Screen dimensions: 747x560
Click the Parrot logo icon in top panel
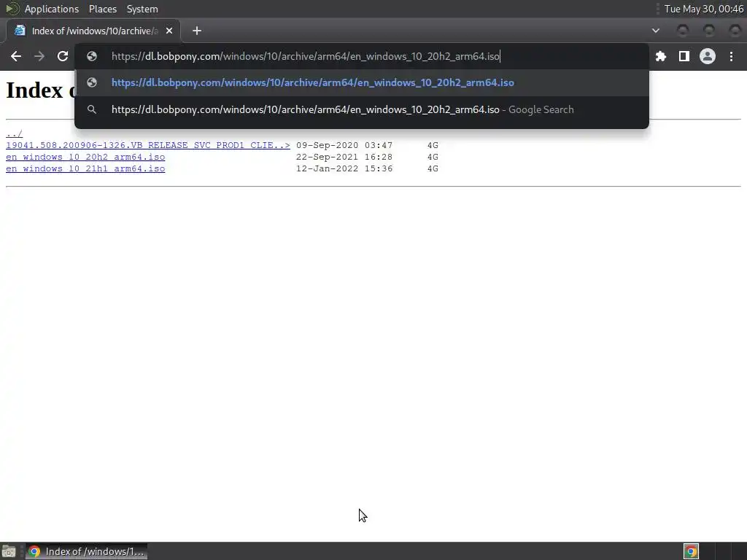(12, 9)
